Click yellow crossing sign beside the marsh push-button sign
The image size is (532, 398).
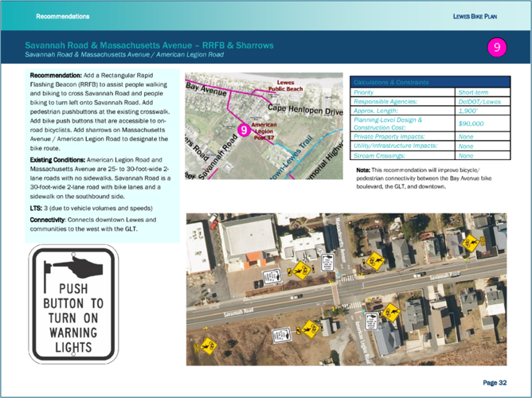click(311, 329)
